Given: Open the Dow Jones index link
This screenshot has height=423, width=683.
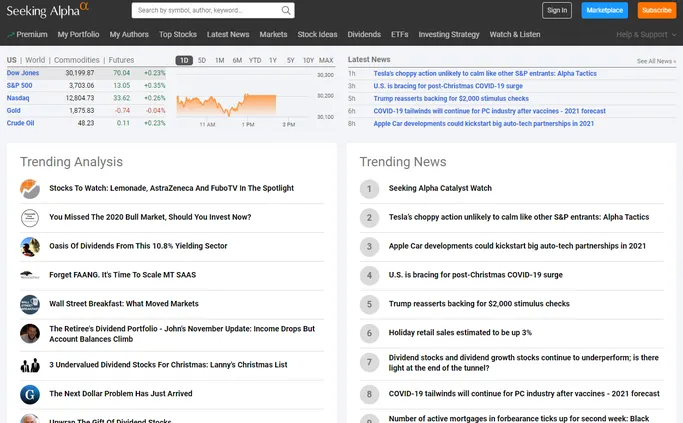Looking at the screenshot, I should click(x=23, y=73).
